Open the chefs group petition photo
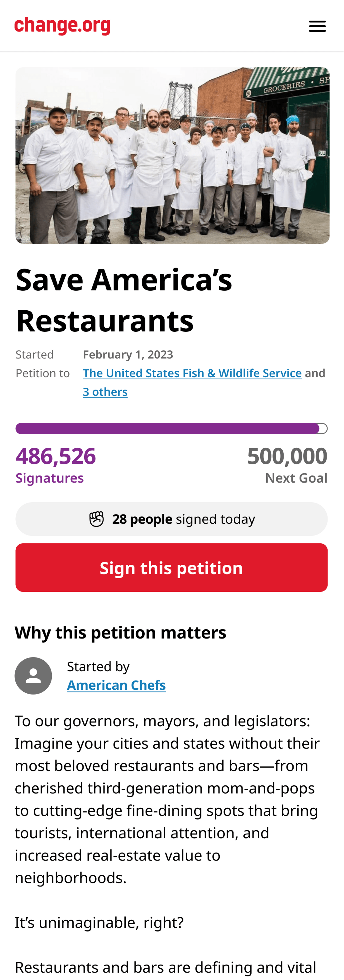The height and width of the screenshot is (980, 344). (172, 155)
